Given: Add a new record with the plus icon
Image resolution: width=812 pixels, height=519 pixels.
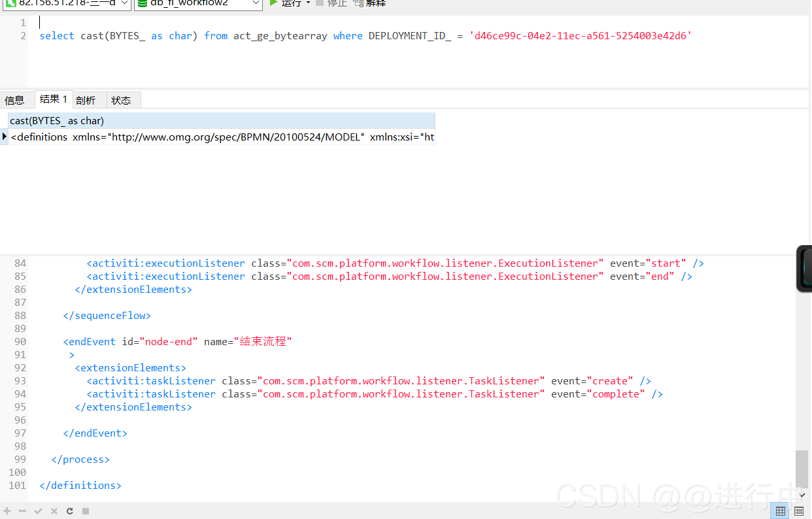Looking at the screenshot, I should tap(7, 511).
